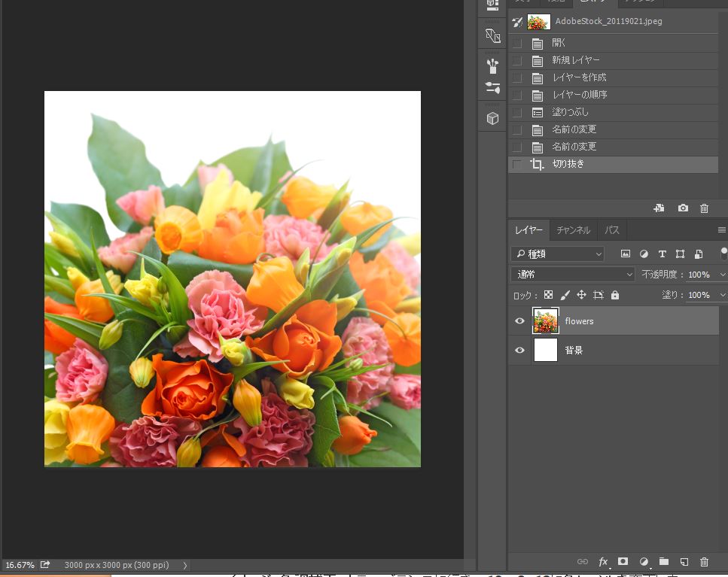Click the white 背景 layer thumbnail
This screenshot has width=728, height=577.
click(546, 350)
